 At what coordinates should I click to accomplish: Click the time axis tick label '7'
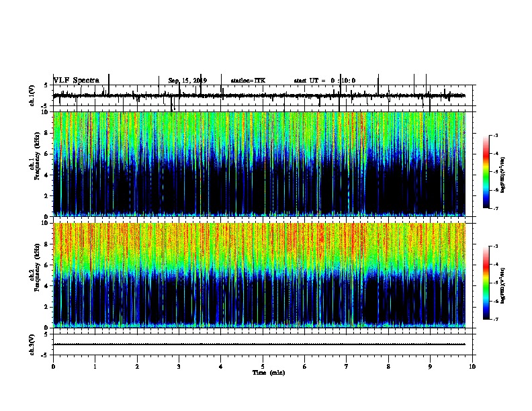347,367
